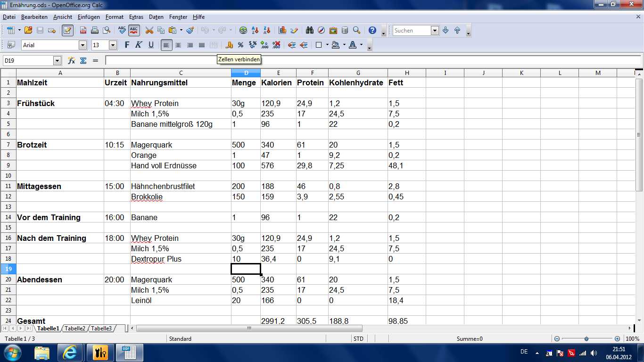644x362 pixels.
Task: Open Find & Replace binoculars icon
Action: click(310, 30)
